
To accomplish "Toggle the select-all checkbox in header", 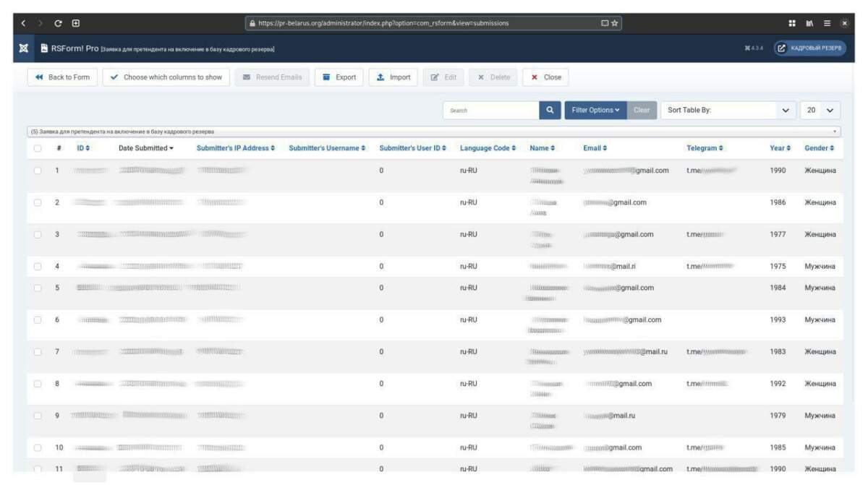I will click(38, 148).
